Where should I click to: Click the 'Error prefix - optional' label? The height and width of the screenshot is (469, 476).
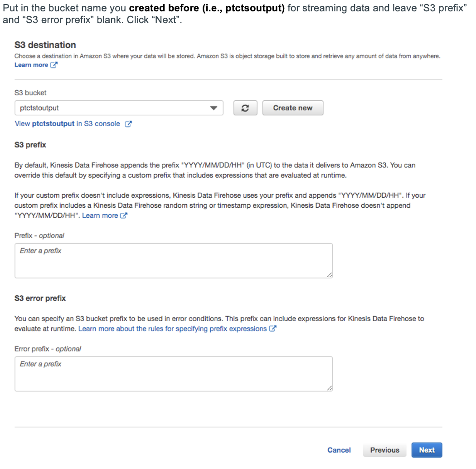[48, 349]
